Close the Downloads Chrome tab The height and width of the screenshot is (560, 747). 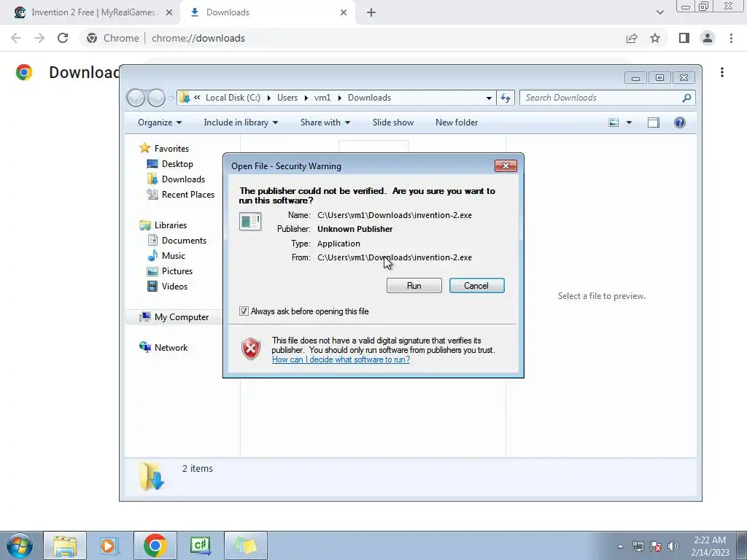[344, 12]
